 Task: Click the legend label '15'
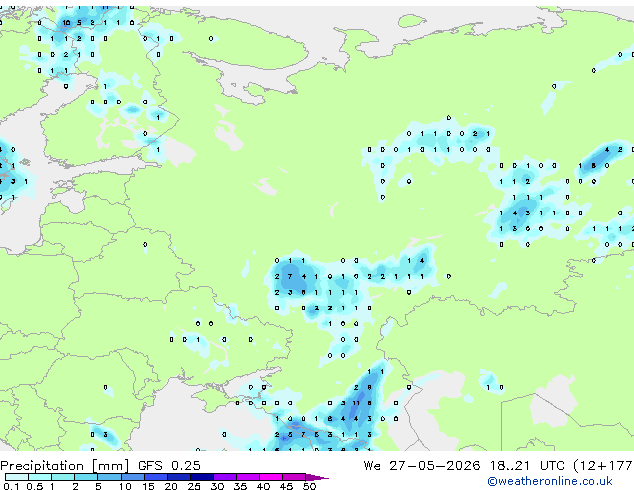click(148, 486)
